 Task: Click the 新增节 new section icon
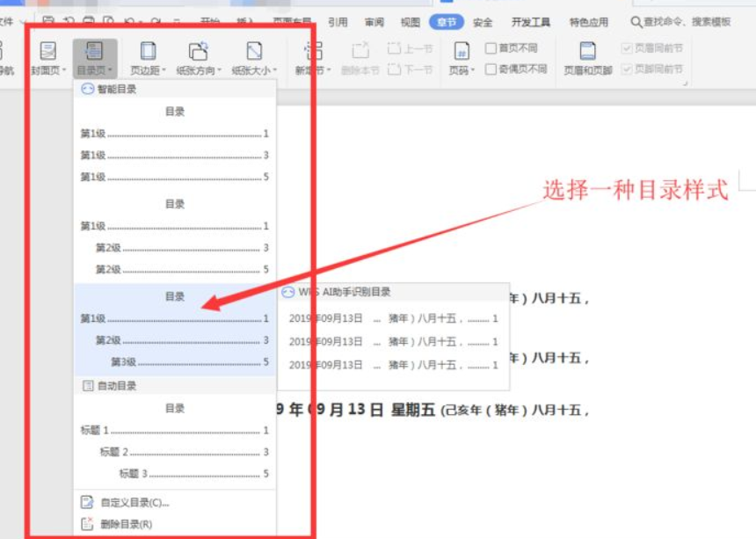pos(312,53)
